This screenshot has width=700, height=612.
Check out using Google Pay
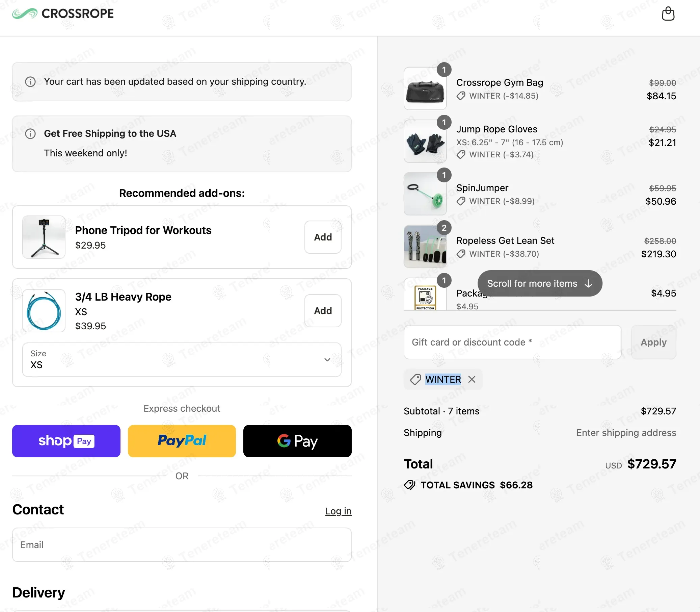coord(297,441)
